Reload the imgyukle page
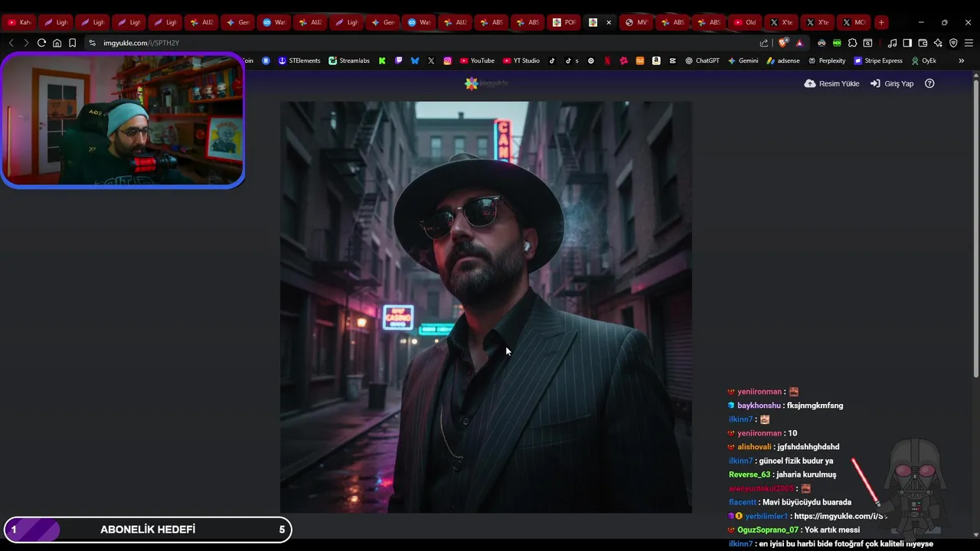 [x=41, y=43]
